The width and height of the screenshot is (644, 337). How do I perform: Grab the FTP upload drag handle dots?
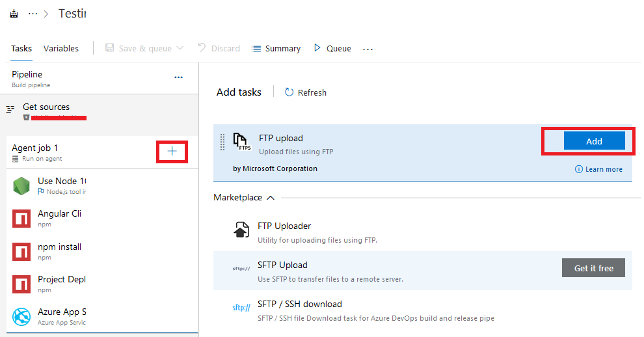[x=222, y=142]
